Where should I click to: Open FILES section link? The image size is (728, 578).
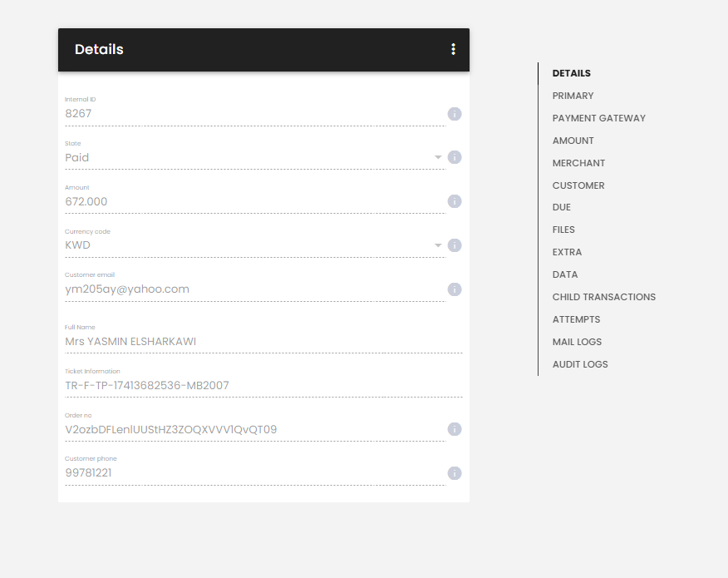[563, 230]
